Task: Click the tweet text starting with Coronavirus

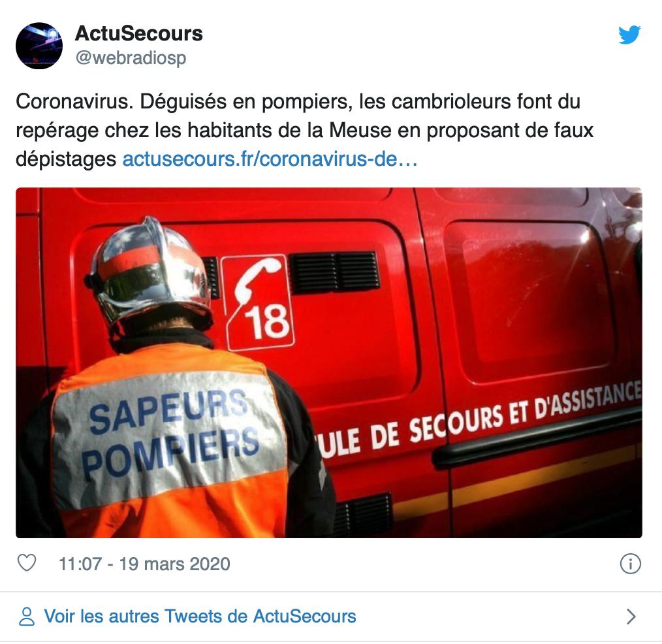Action: 304,131
